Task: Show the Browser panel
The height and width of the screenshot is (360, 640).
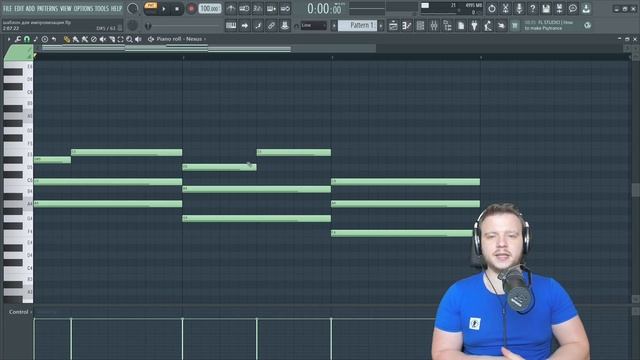Action: coord(447,26)
